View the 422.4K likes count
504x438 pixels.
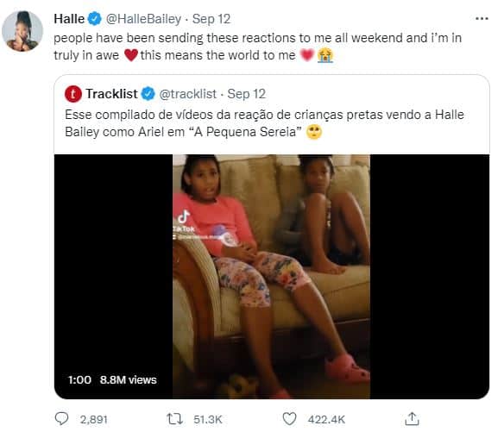[x=326, y=419]
